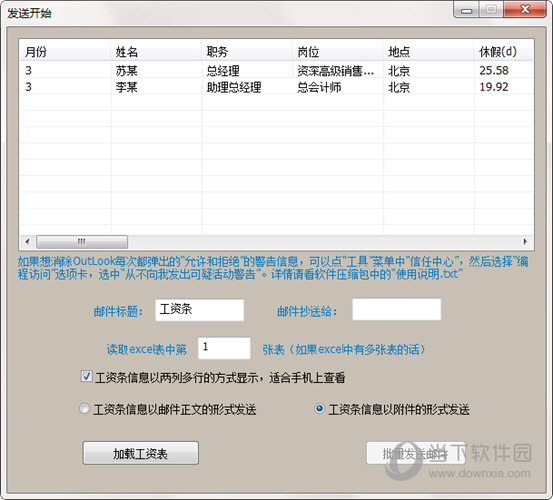Click the 助理总经理 cell
This screenshot has width=553, height=500.
pos(234,87)
